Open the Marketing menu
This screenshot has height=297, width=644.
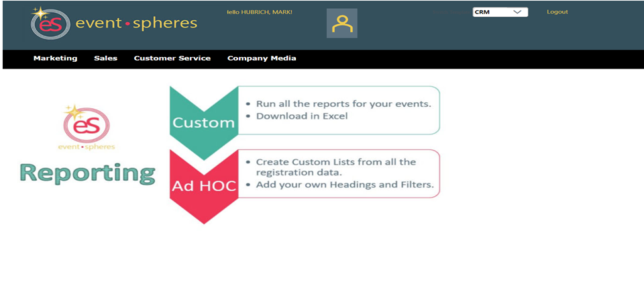(x=55, y=58)
